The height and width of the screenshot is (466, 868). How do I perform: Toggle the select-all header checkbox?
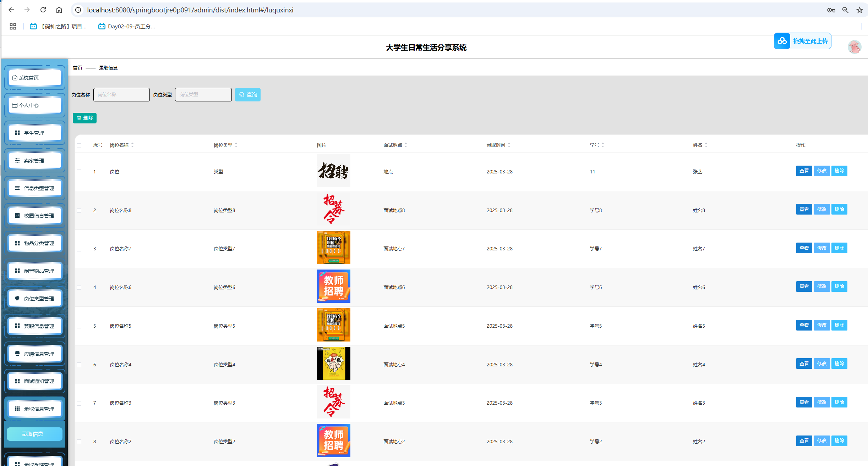pyautogui.click(x=79, y=145)
